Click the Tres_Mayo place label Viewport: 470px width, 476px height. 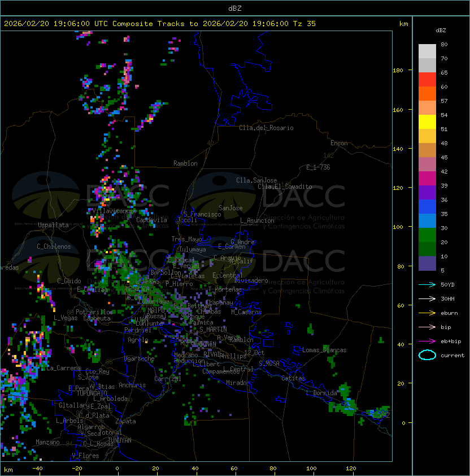click(x=186, y=239)
